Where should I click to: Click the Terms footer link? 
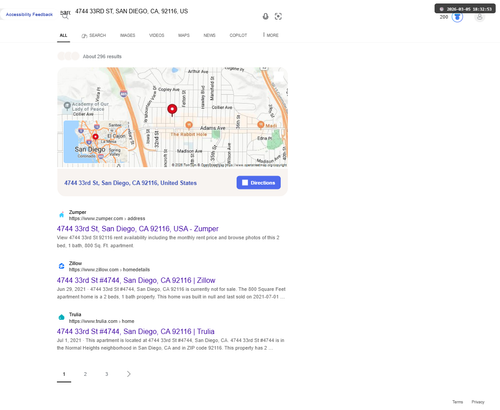[457, 402]
